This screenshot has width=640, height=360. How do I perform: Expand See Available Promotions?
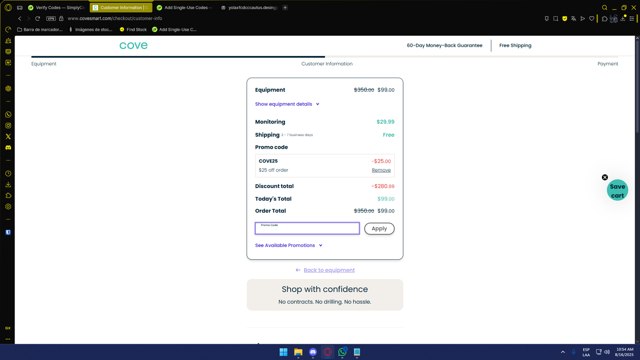point(289,245)
